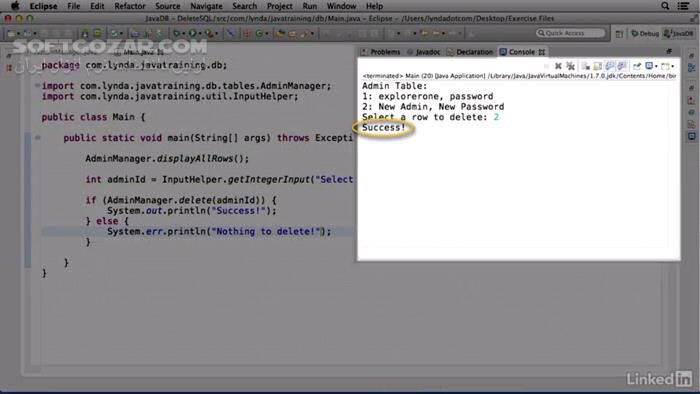Open the Problems tab
This screenshot has width=700, height=394.
coord(381,52)
